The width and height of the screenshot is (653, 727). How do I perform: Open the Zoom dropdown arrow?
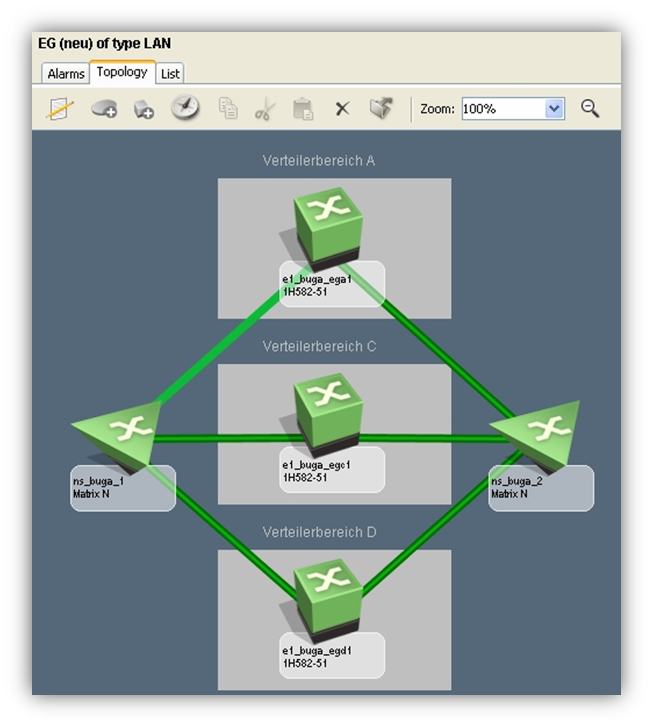[555, 109]
